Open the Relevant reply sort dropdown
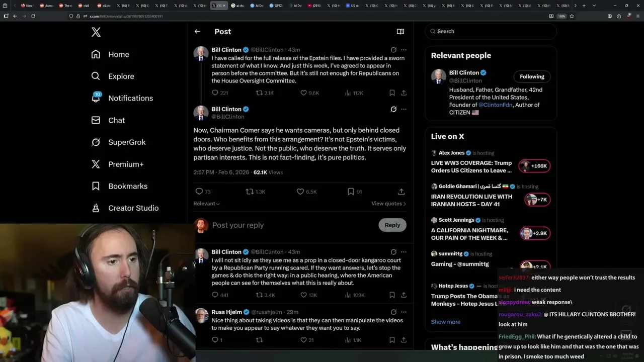 point(207,204)
